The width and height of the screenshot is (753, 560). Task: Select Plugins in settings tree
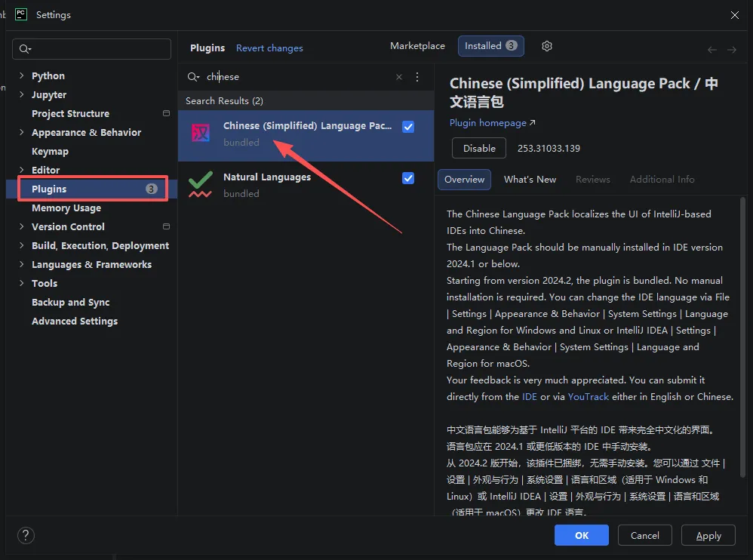(x=93, y=189)
